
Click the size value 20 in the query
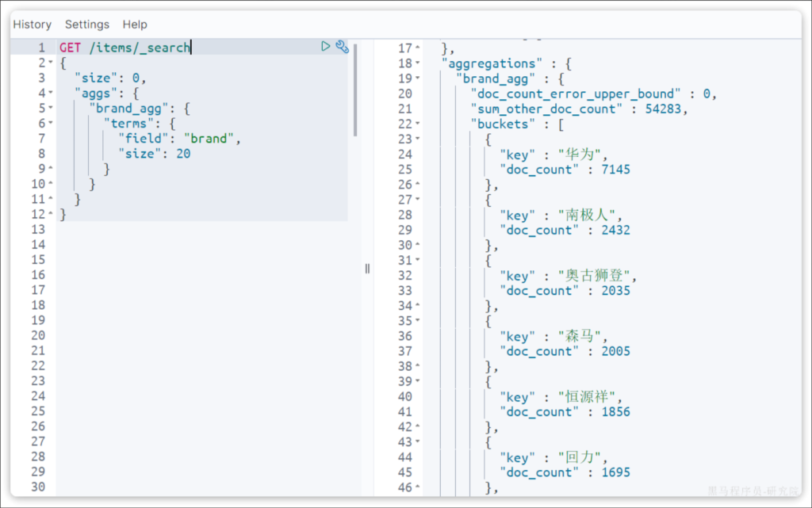183,154
